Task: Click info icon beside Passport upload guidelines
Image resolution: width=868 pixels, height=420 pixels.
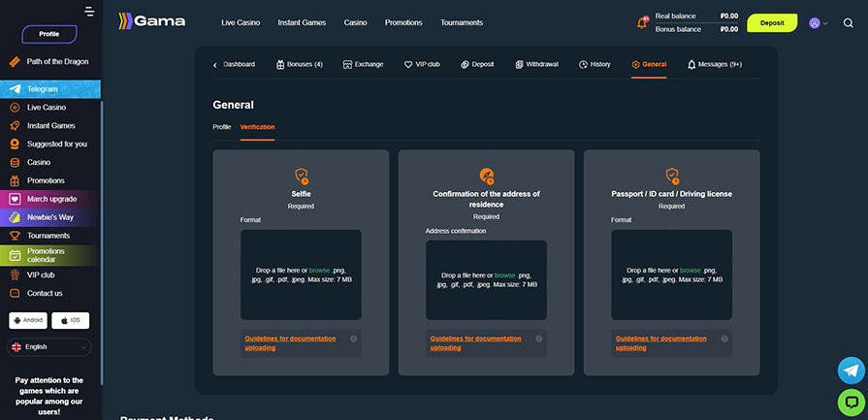Action: [x=723, y=339]
